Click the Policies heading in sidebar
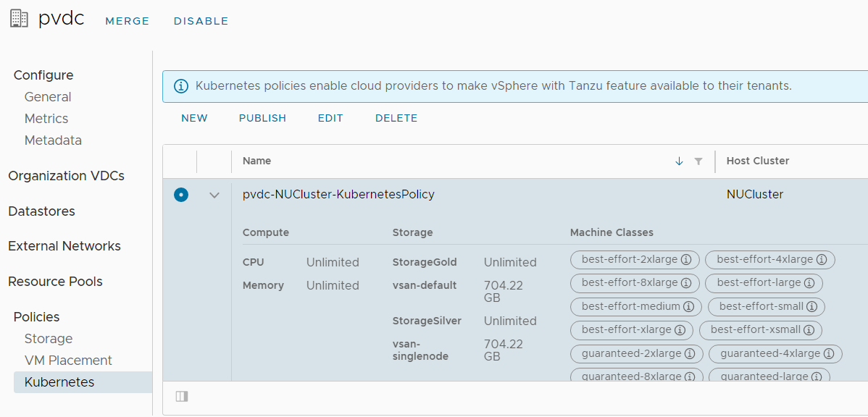 pos(36,317)
